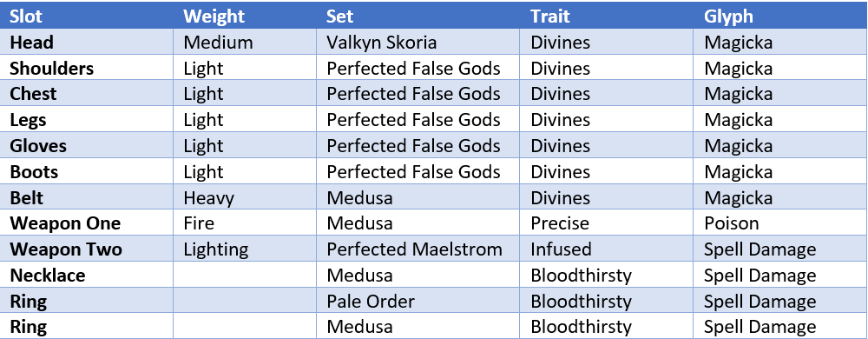Select the Medium weight cell
868x339 pixels.
click(x=218, y=43)
